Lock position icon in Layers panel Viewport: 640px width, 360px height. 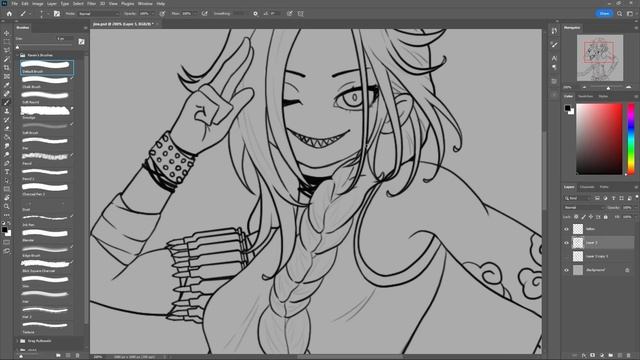pos(591,217)
